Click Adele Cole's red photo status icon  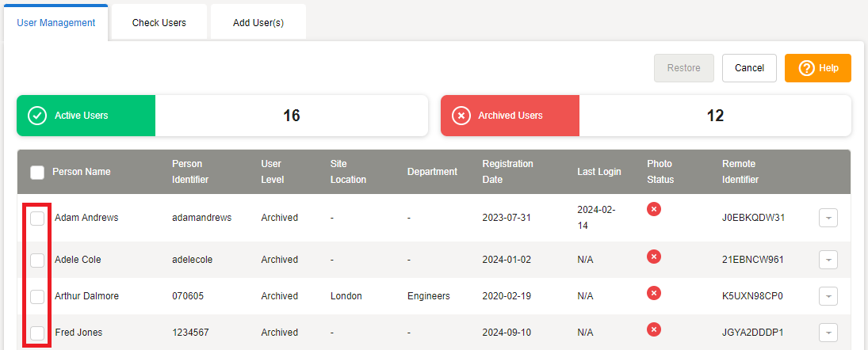pyautogui.click(x=654, y=257)
